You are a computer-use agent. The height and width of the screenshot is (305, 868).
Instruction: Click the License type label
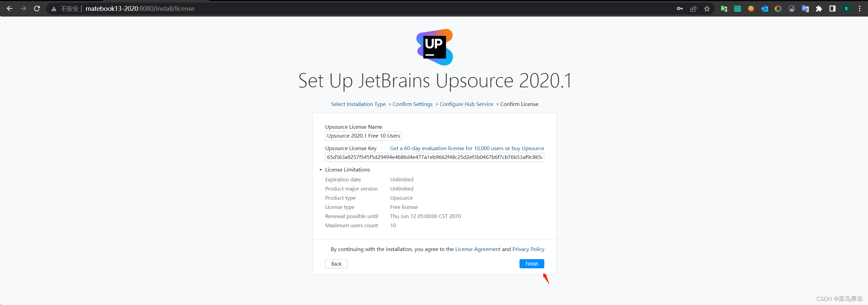pos(340,207)
